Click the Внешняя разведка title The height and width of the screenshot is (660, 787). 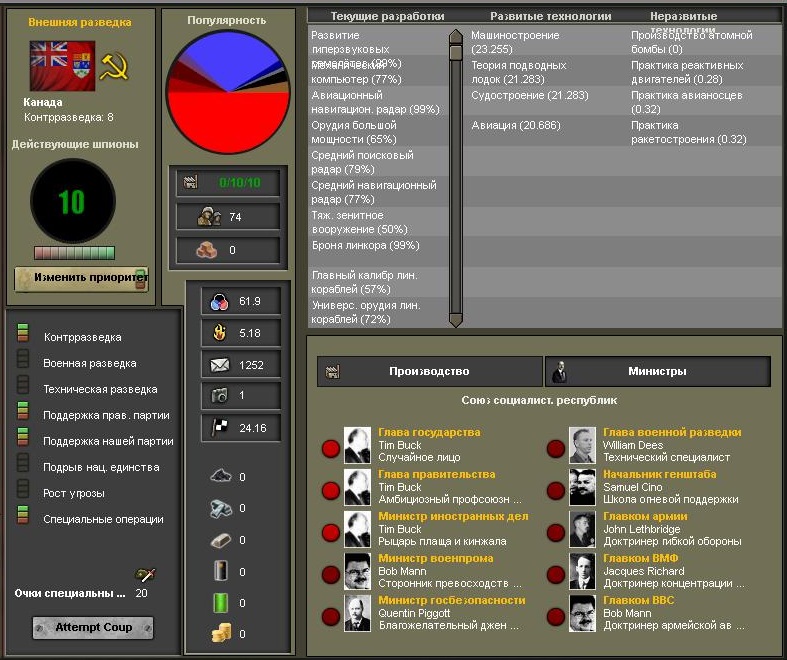[x=80, y=22]
